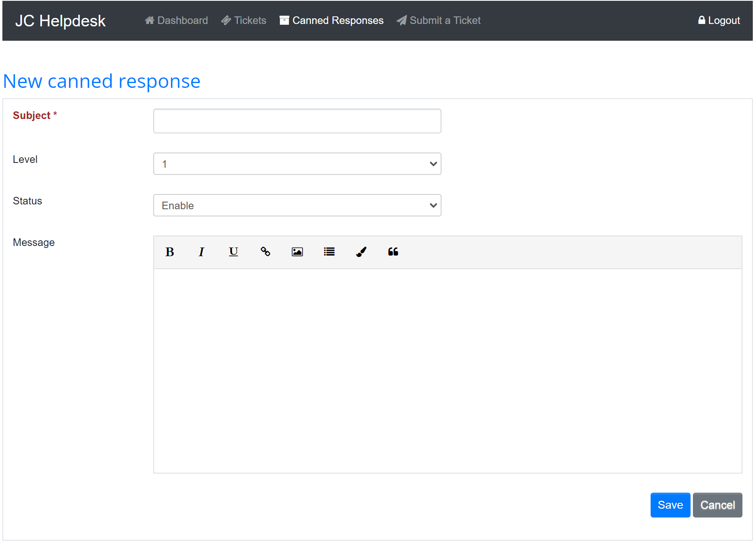The width and height of the screenshot is (756, 549).
Task: Focus the Subject text field
Action: pyautogui.click(x=297, y=121)
